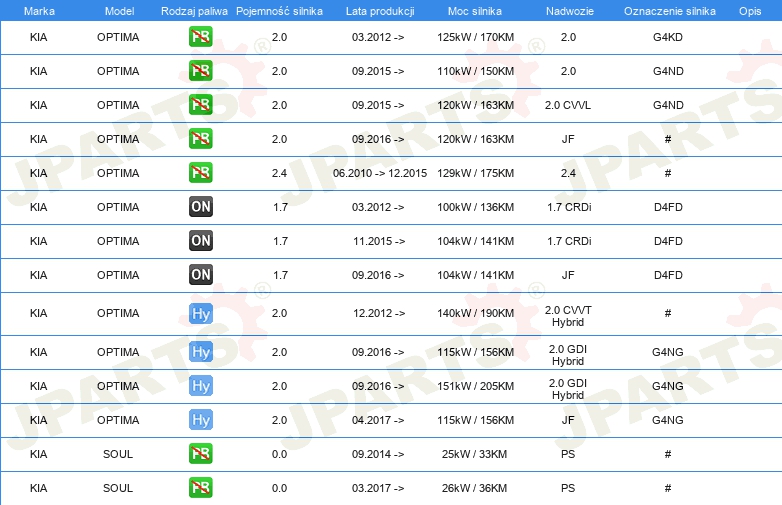Click the ON diesel icon in the 104kW JF row
The width and height of the screenshot is (782, 505).
point(200,274)
